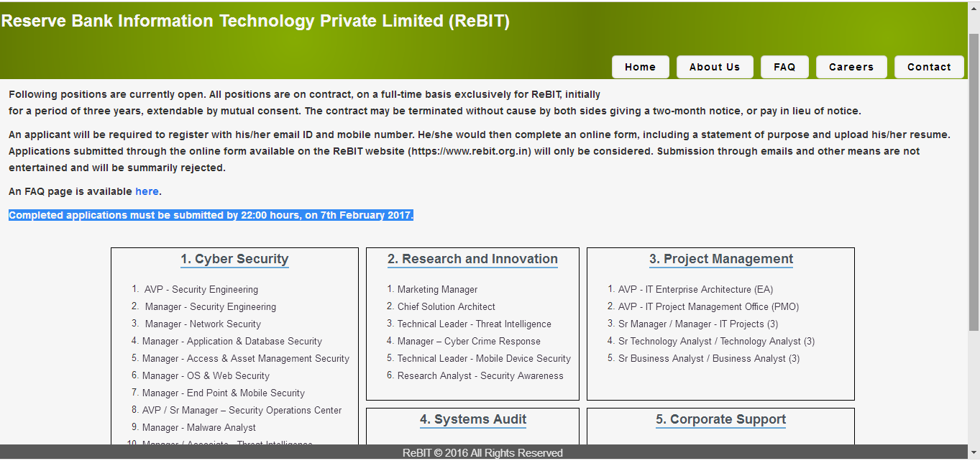980x461 pixels.
Task: Open the Research and Innovation category heading
Action: pos(472,259)
